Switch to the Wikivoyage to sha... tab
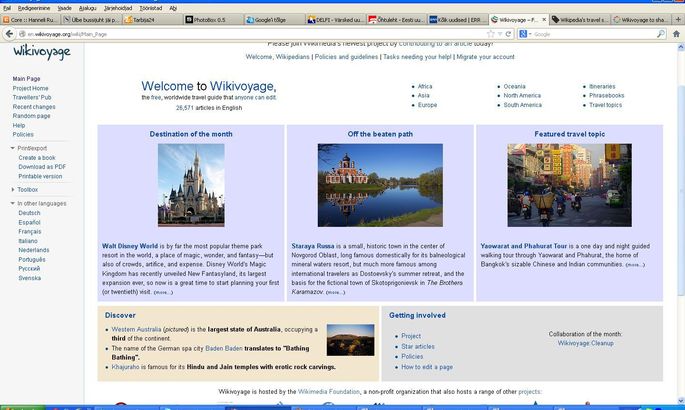 click(640, 20)
